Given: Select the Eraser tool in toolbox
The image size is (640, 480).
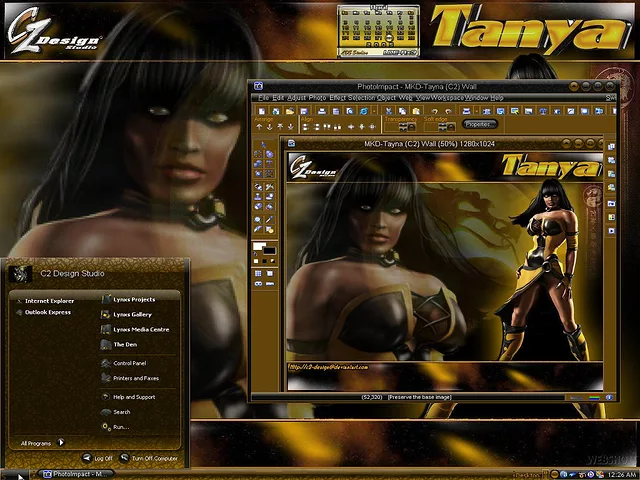Looking at the screenshot, I should 258,206.
